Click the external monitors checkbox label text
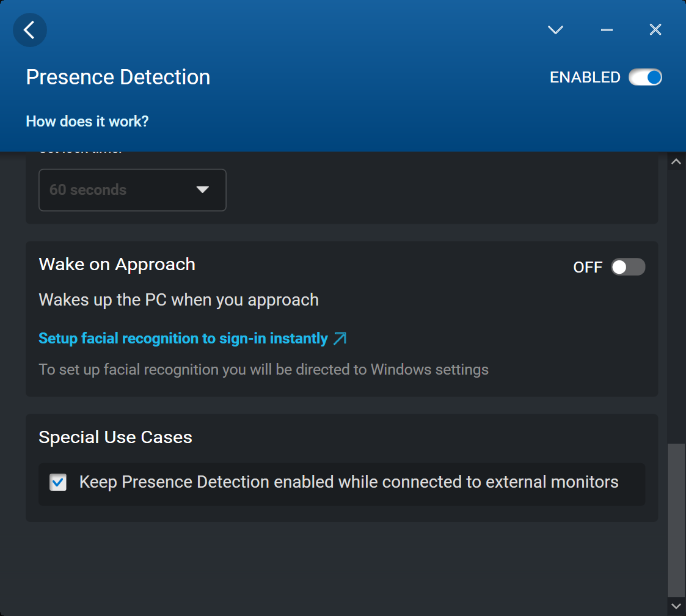The image size is (686, 616). (x=349, y=482)
